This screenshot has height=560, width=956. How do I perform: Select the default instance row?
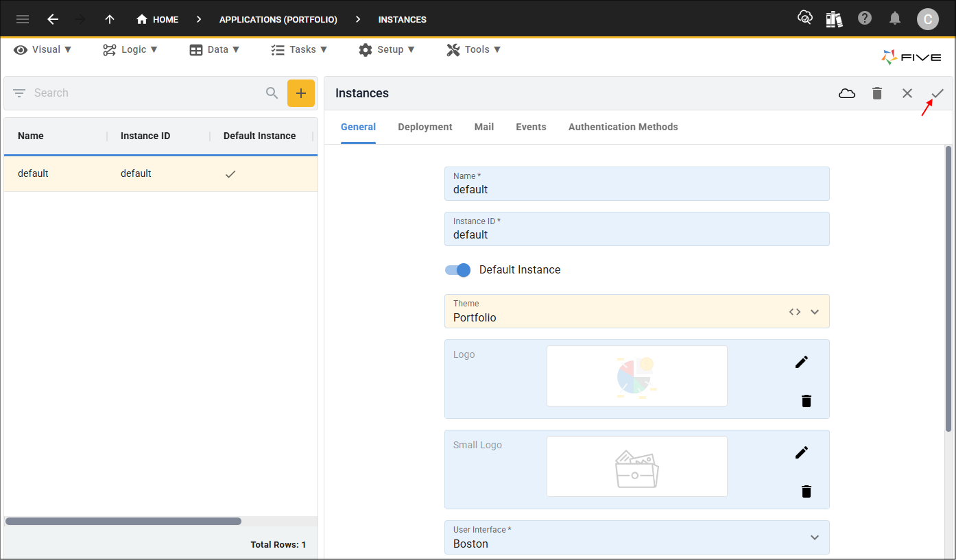tap(160, 173)
